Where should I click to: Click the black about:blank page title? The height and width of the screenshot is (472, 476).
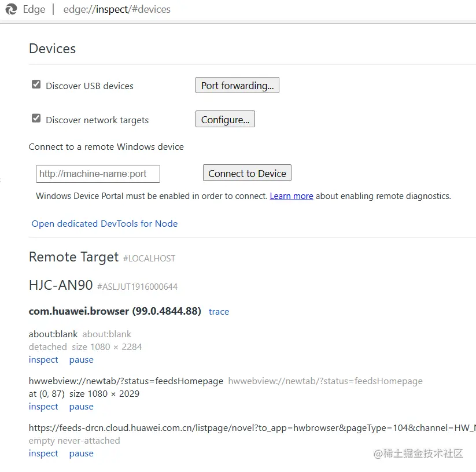(53, 334)
